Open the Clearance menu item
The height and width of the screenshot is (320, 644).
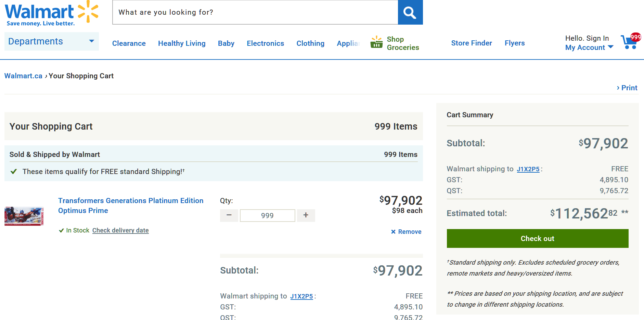pyautogui.click(x=129, y=43)
